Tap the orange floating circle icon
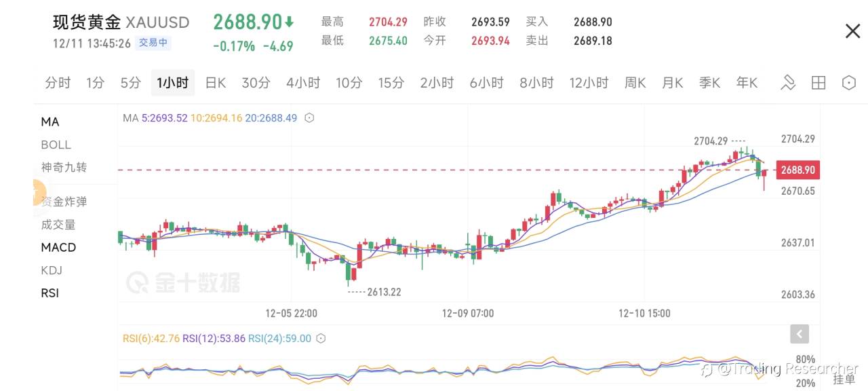The height and width of the screenshot is (391, 868). click(38, 193)
